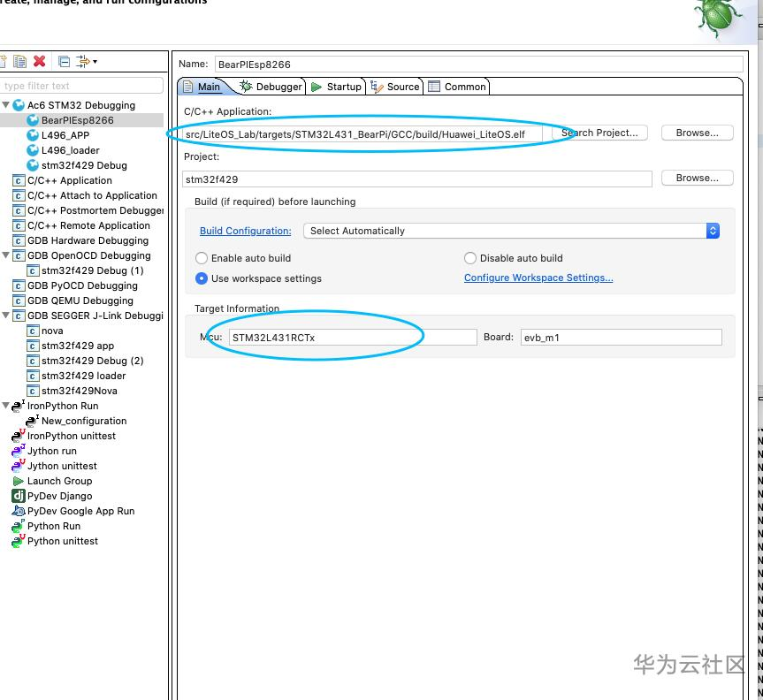Collapse the IronPython Run group
763x700 pixels.
pyautogui.click(x=6, y=406)
